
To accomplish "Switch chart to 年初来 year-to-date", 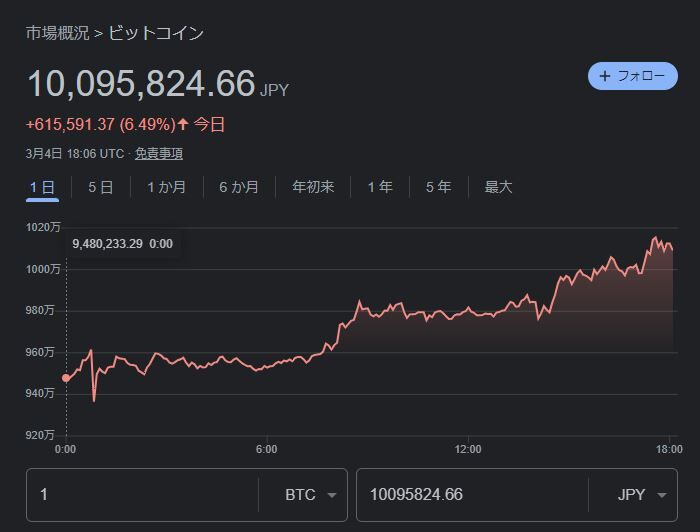I will click(x=313, y=187).
